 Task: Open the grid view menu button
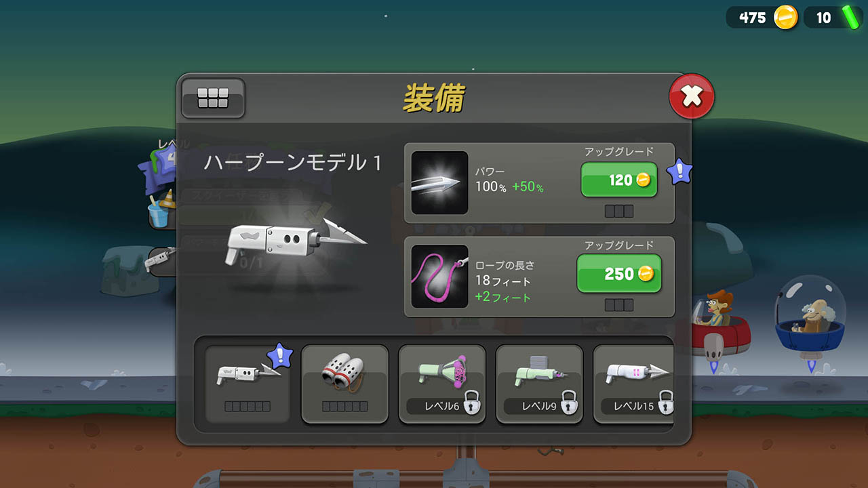pyautogui.click(x=213, y=99)
